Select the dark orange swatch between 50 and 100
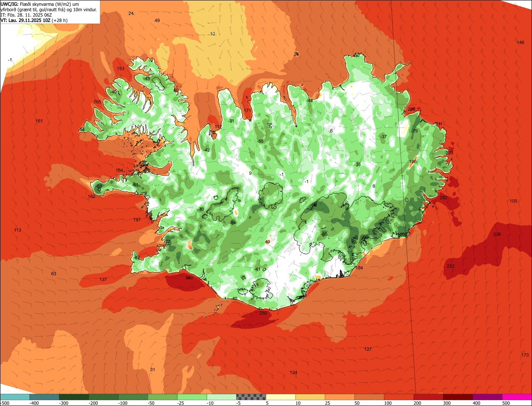This screenshot has width=532, height=406. click(x=369, y=397)
